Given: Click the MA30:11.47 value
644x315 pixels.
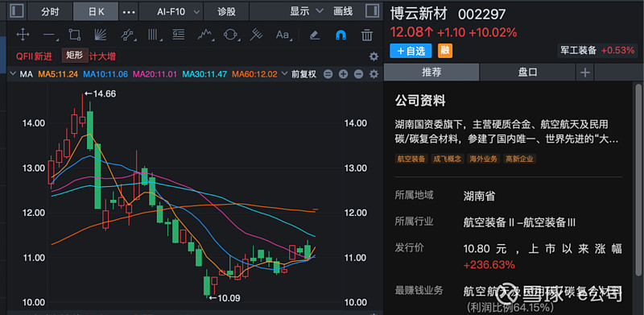Looking at the screenshot, I should point(204,74).
